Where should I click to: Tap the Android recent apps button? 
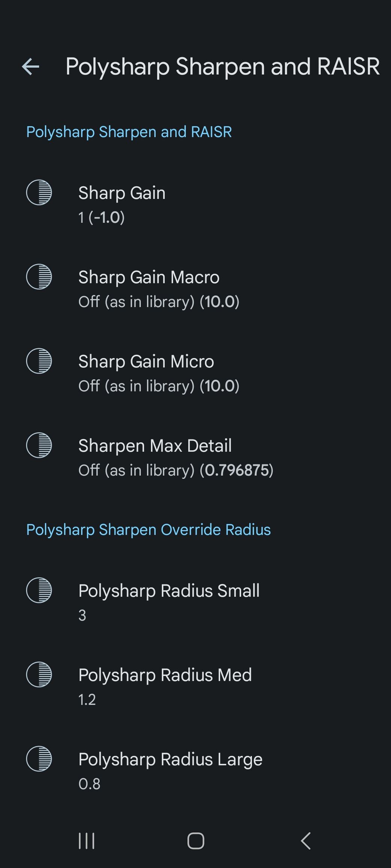(87, 841)
